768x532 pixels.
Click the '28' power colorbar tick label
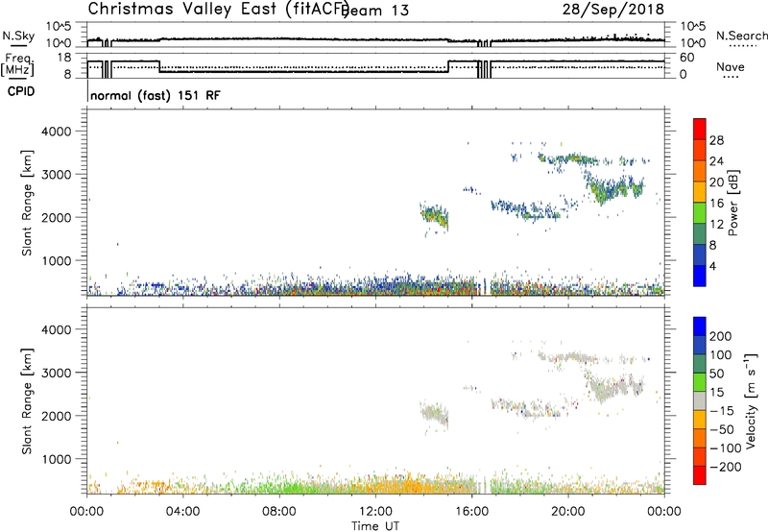coord(716,140)
